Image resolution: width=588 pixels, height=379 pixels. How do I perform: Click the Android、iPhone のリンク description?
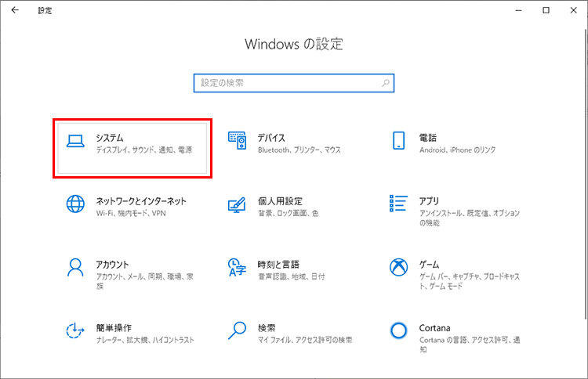pyautogui.click(x=458, y=150)
